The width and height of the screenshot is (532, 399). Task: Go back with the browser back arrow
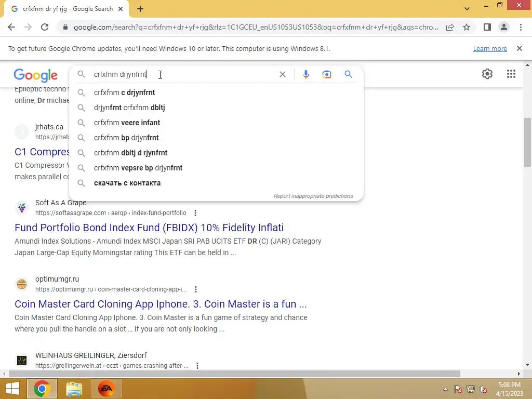(x=11, y=27)
